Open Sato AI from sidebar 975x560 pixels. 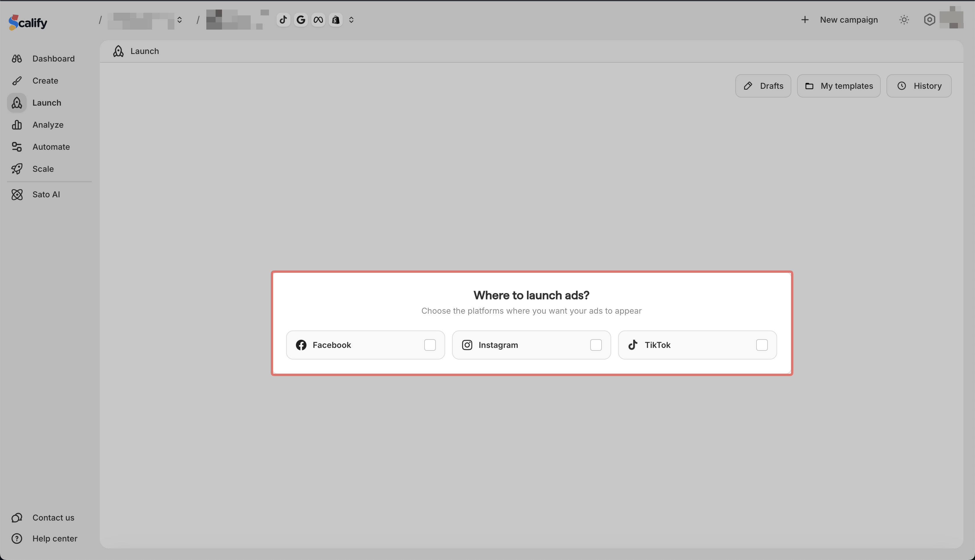[46, 195]
